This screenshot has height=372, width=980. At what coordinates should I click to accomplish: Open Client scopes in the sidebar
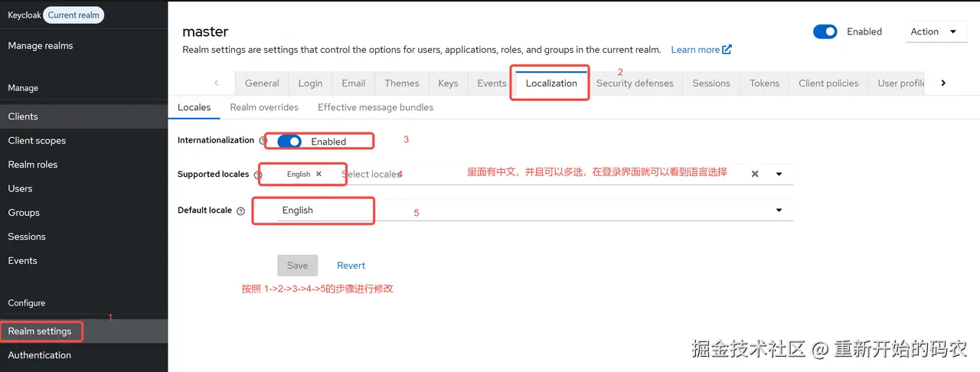tap(83, 141)
